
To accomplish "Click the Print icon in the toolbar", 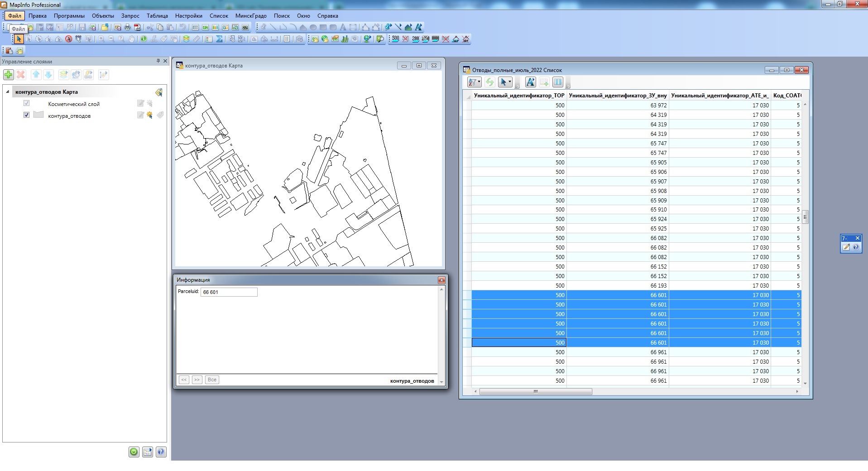I will [x=128, y=28].
